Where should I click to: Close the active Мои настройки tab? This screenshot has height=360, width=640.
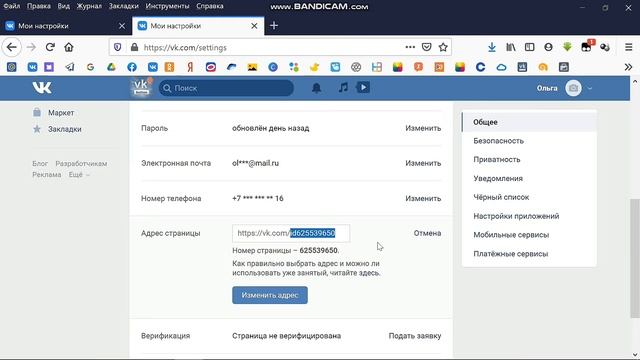pyautogui.click(x=254, y=26)
